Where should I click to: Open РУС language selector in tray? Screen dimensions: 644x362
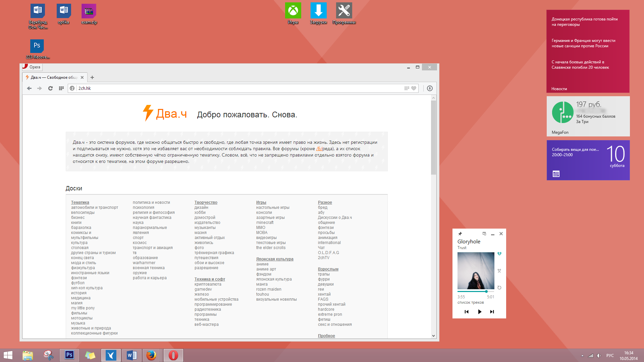pos(610,356)
